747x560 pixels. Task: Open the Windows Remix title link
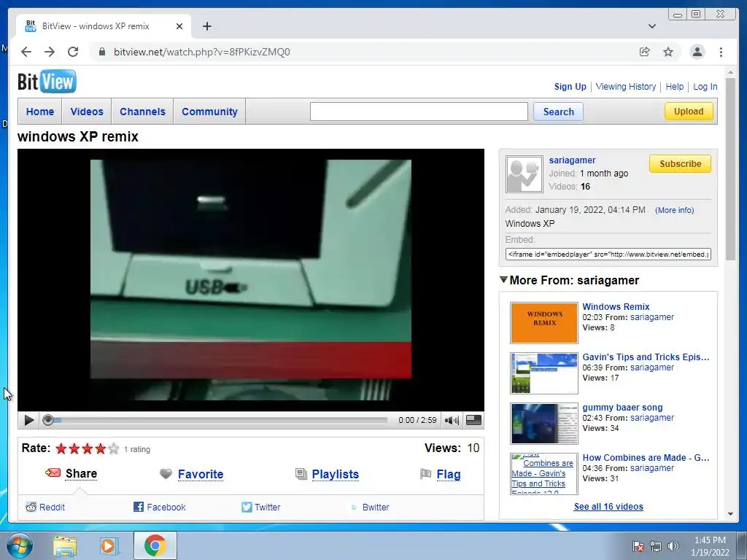tap(616, 307)
